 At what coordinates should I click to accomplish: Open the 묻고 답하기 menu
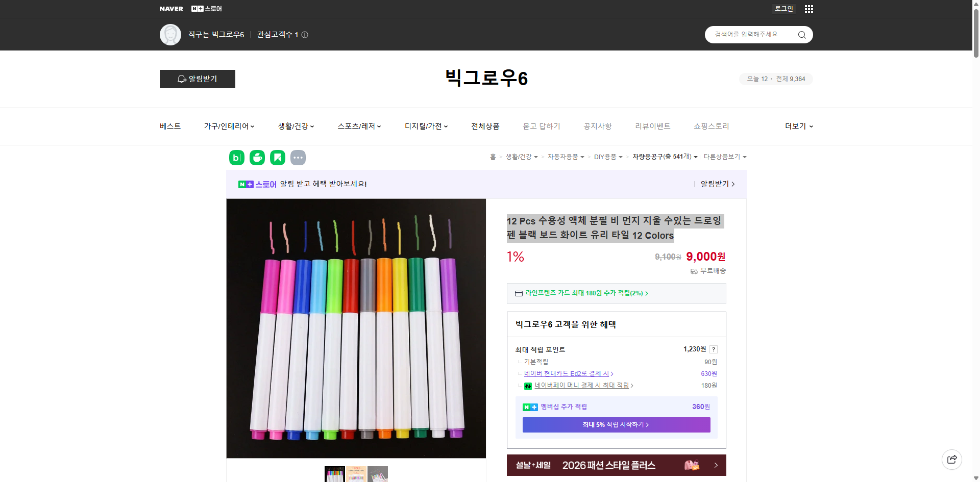(x=542, y=126)
